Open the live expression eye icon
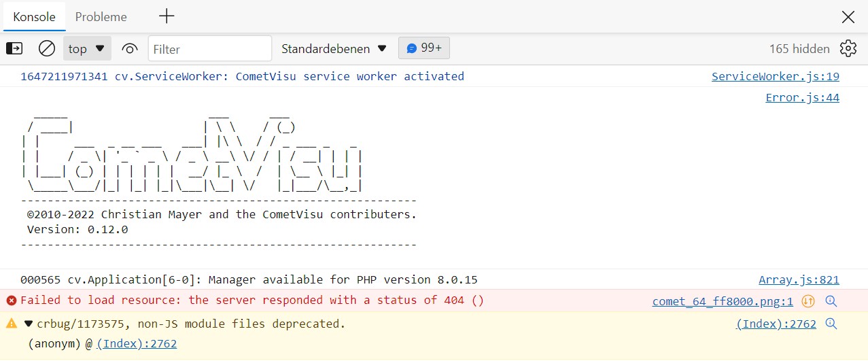 [129, 49]
